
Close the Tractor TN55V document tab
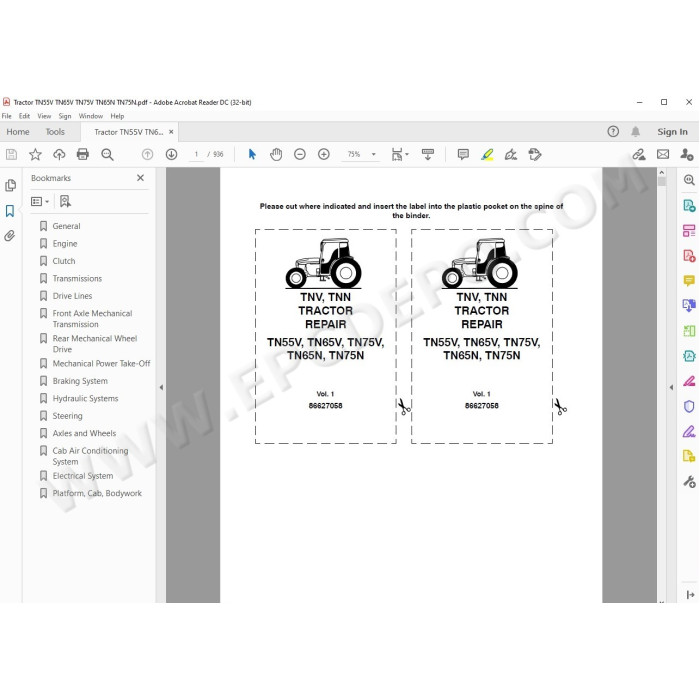(x=171, y=132)
